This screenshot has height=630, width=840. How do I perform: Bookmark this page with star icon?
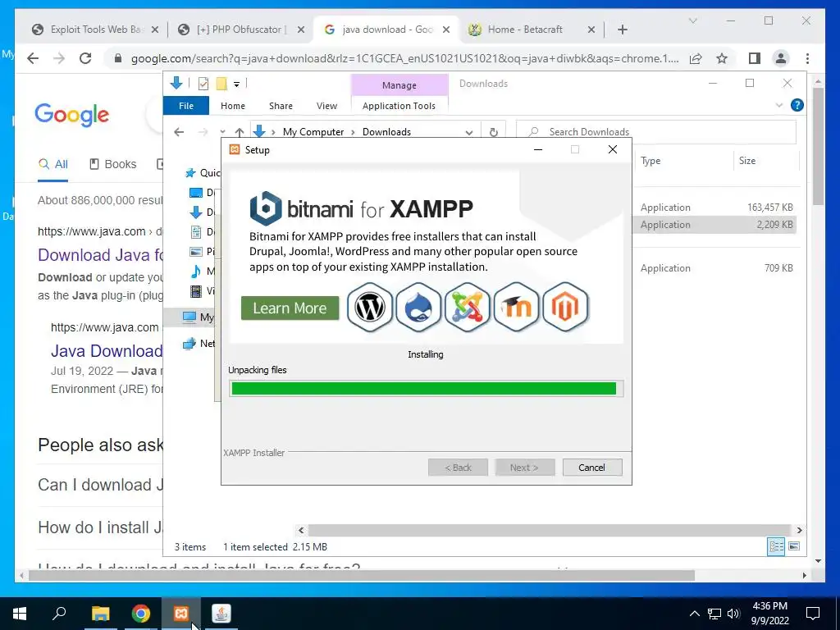pyautogui.click(x=722, y=58)
